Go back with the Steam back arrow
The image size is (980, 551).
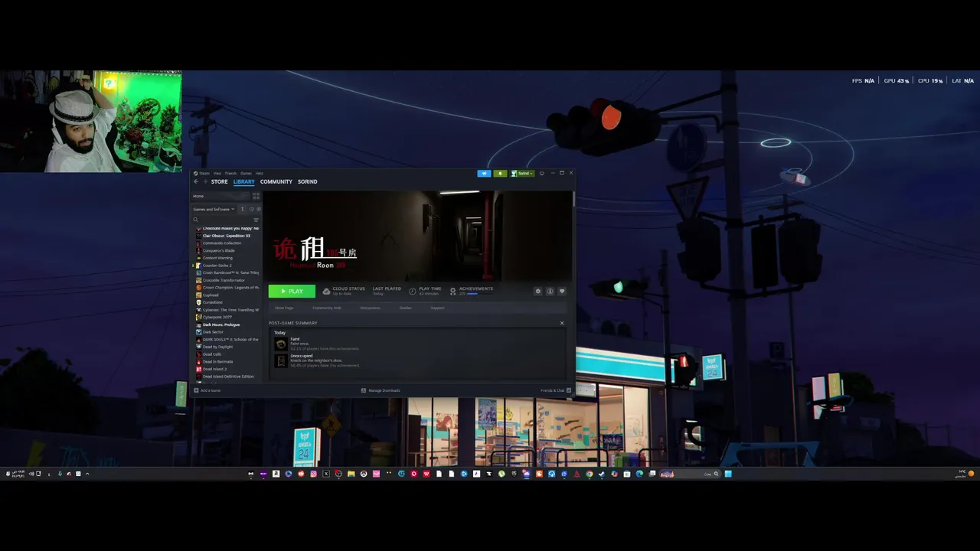(x=196, y=181)
